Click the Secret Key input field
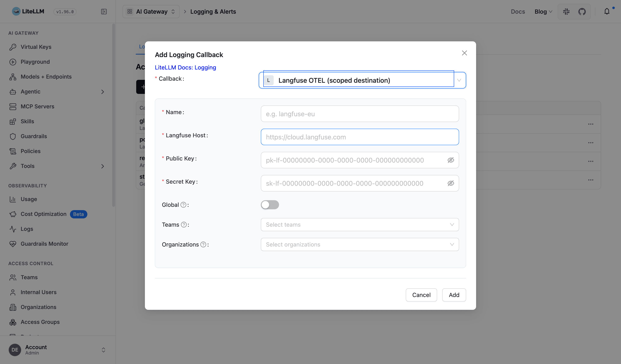Image resolution: width=621 pixels, height=364 pixels. pyautogui.click(x=360, y=183)
